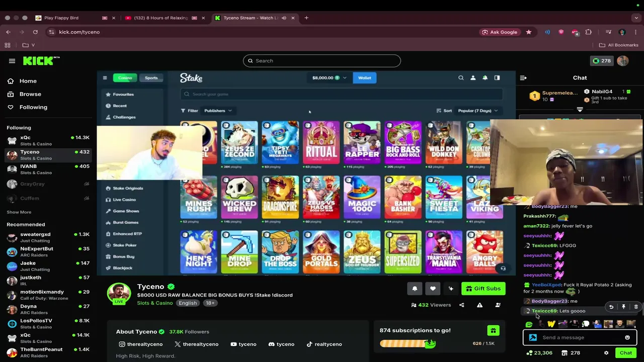Open the Chrome apps grid icon
This screenshot has width=644, height=362.
8,45
